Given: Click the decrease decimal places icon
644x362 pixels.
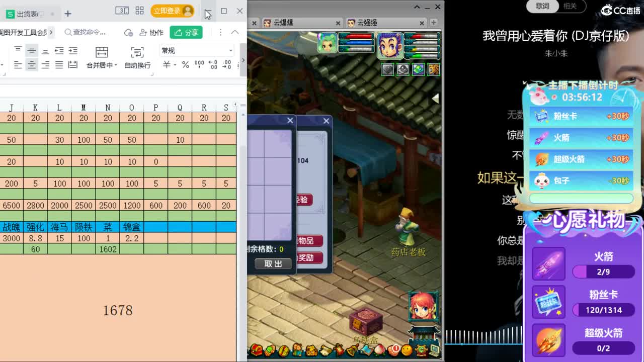Looking at the screenshot, I should pyautogui.click(x=227, y=65).
